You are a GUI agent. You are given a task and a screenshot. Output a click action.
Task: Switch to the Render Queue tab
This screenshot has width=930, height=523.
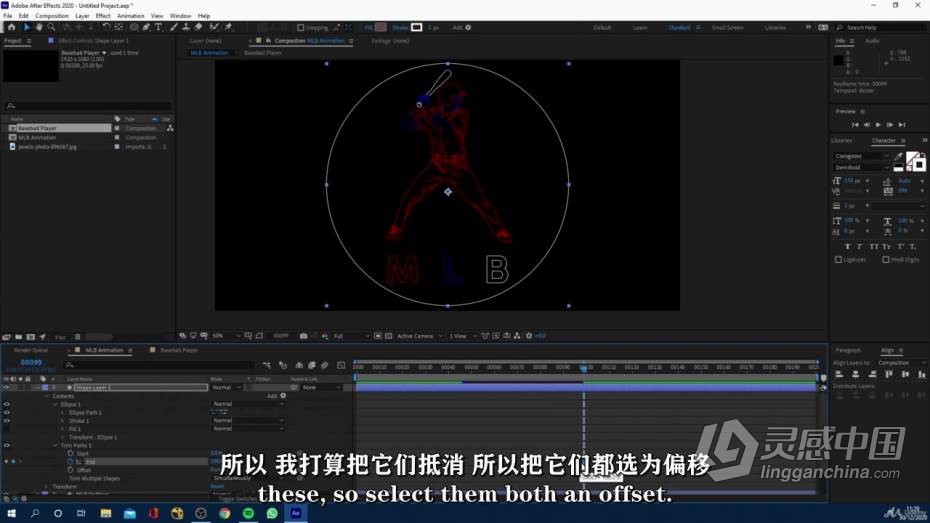tap(30, 350)
